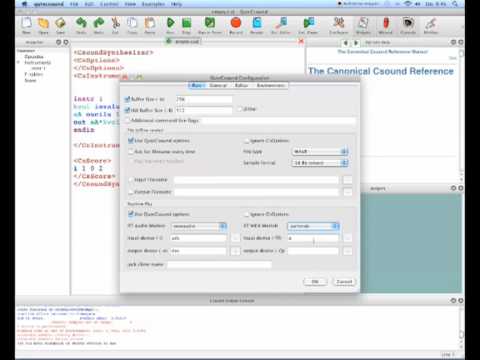Open the Sample format dropdown
This screenshot has height=360, width=480.
[x=320, y=163]
